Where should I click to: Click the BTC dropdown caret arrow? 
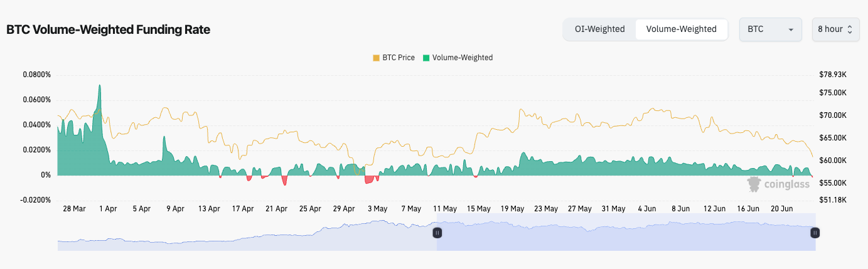[x=791, y=29]
